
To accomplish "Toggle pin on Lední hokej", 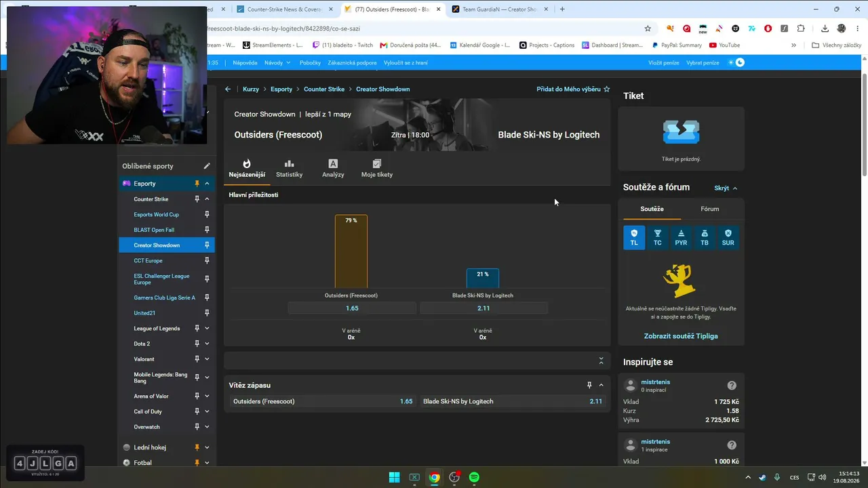I will (197, 447).
